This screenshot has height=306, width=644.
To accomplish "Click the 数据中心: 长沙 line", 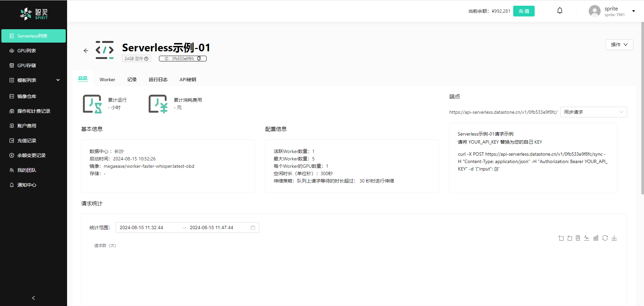I will click(107, 151).
